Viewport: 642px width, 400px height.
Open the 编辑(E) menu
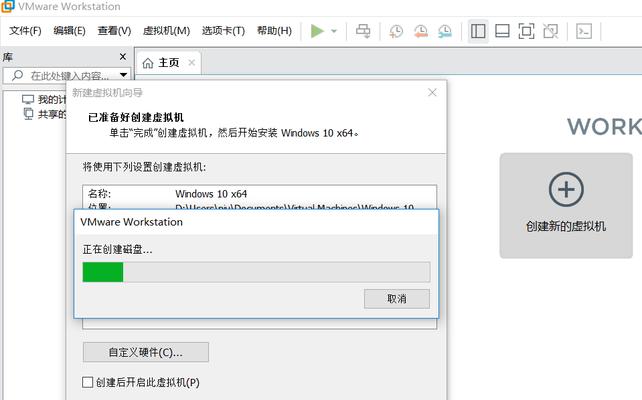[x=69, y=31]
